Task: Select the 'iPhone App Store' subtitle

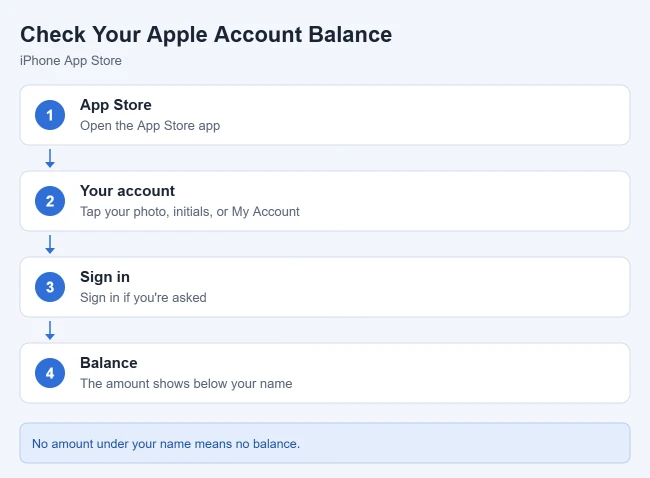Action: coord(71,61)
